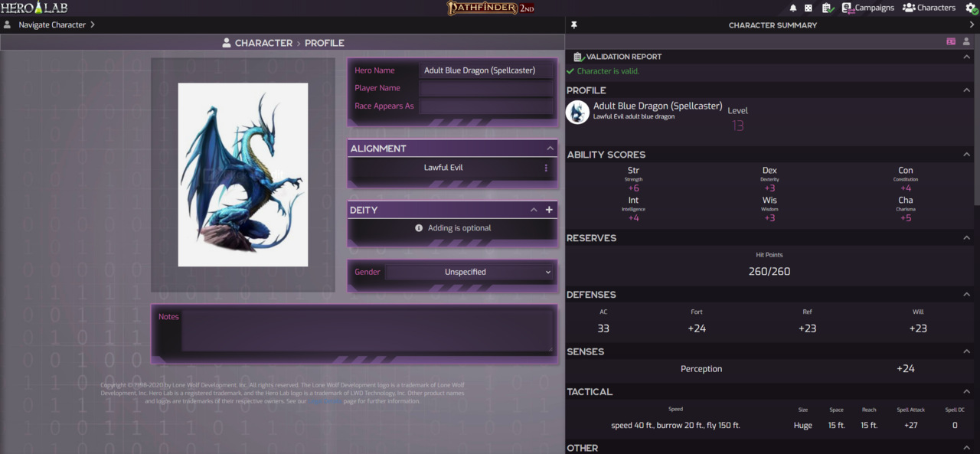Collapse the Senses section
Image resolution: width=980 pixels, height=454 pixels.
pos(967,351)
